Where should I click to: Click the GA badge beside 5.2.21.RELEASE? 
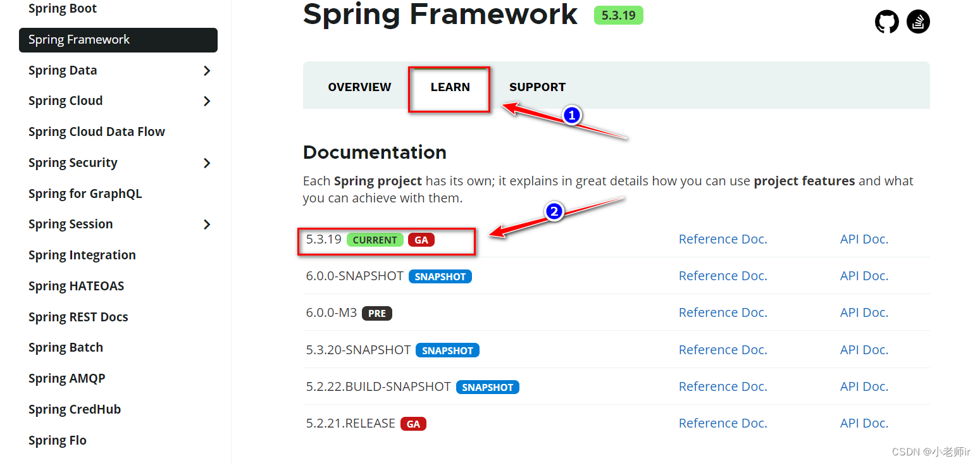coord(413,424)
